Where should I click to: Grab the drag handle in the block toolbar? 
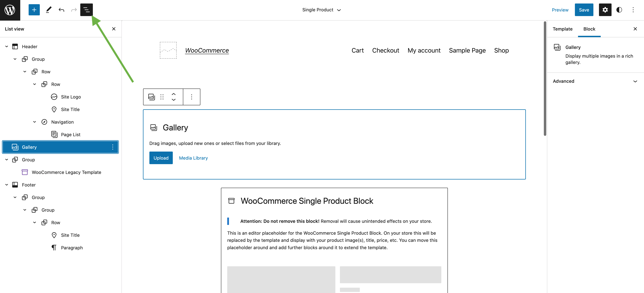coord(162,97)
